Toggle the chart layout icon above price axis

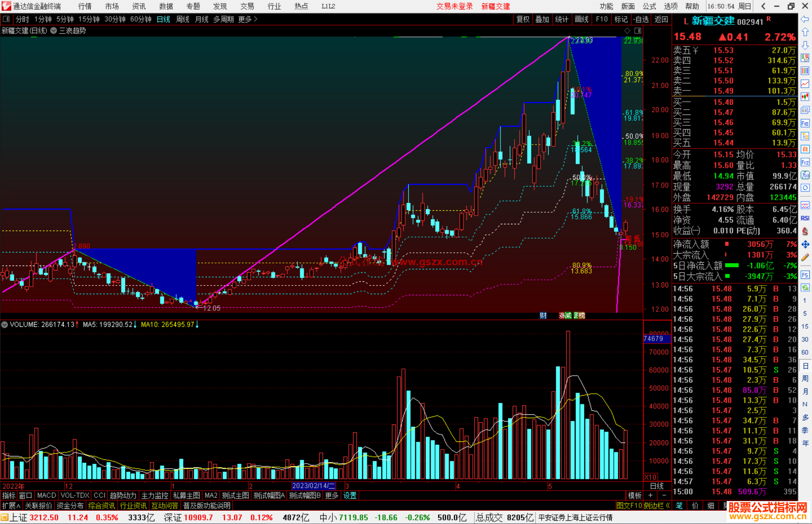point(638,30)
